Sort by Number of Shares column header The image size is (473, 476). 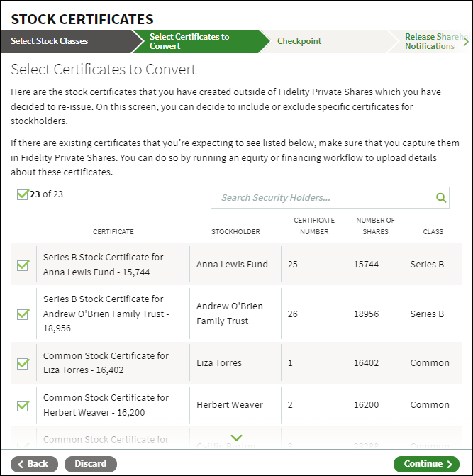point(375,226)
